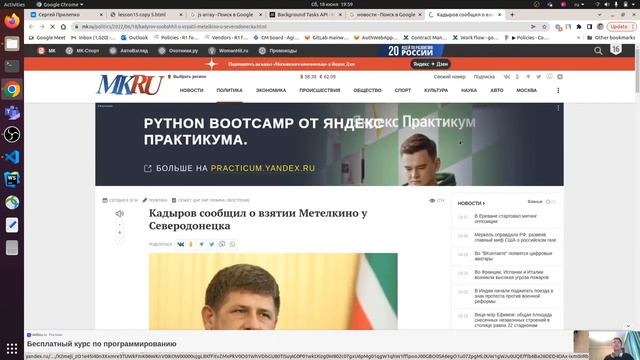Switch to the lesson15 copy 5.html tab
The image size is (640, 360).
(x=146, y=14)
